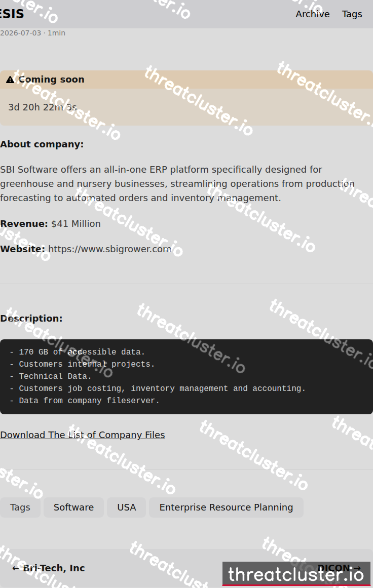Click the website URL sbigrower.com
Screen dimensions: 373x588
tap(109, 249)
